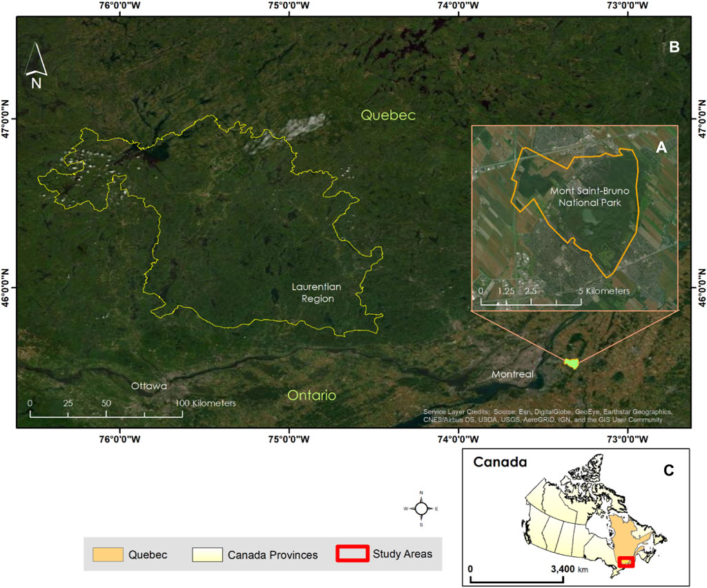Click the 'Service Layer Credits' text
Viewport: 707px width, 588px height.
click(548, 415)
